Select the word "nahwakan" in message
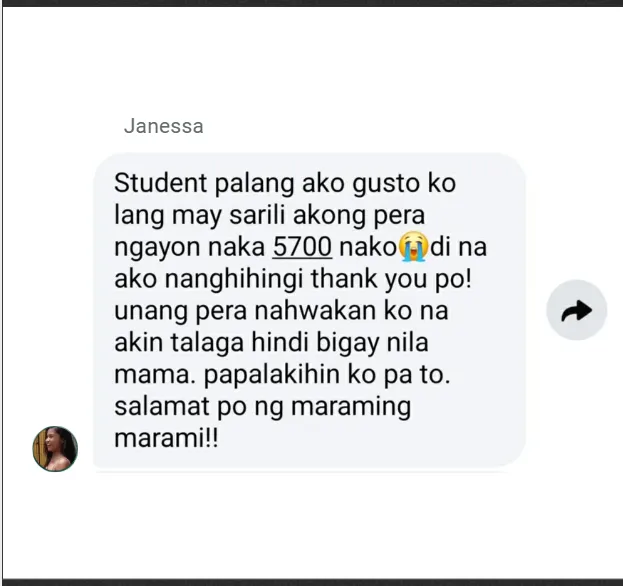The image size is (623, 586). pyautogui.click(x=315, y=311)
